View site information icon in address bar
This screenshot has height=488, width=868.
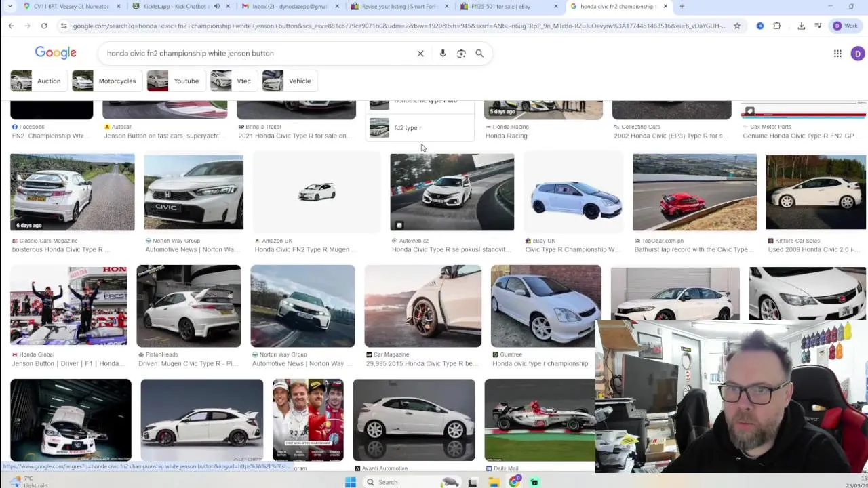(x=64, y=26)
